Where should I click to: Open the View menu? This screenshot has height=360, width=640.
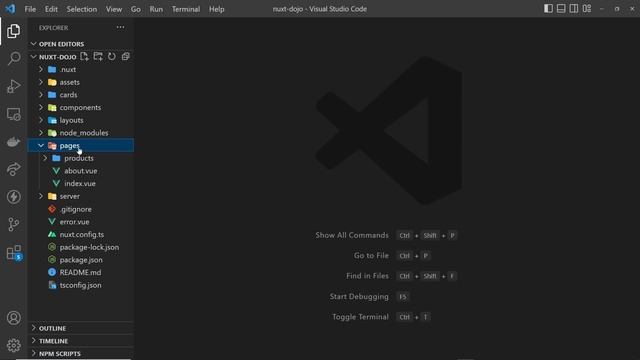pos(114,9)
